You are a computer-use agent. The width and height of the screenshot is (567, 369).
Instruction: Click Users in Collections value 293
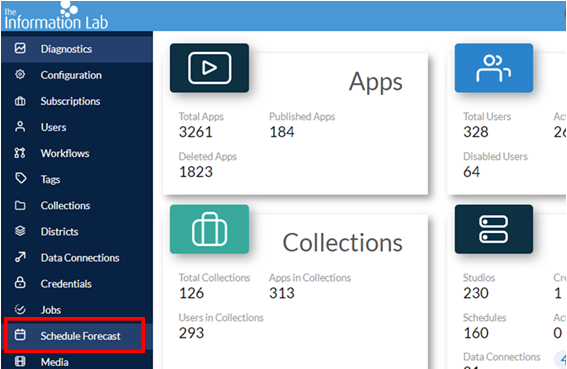coord(191,333)
